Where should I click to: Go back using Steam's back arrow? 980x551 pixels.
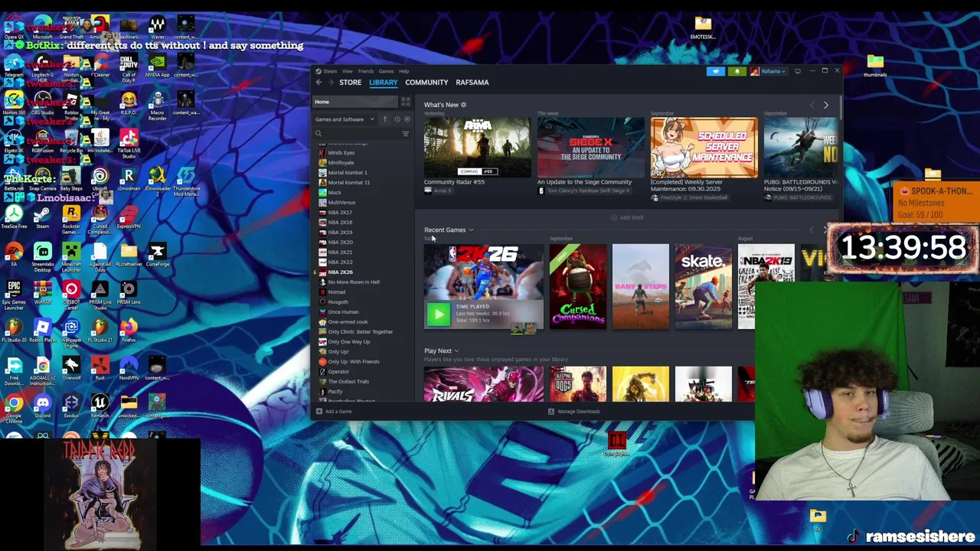tap(319, 83)
